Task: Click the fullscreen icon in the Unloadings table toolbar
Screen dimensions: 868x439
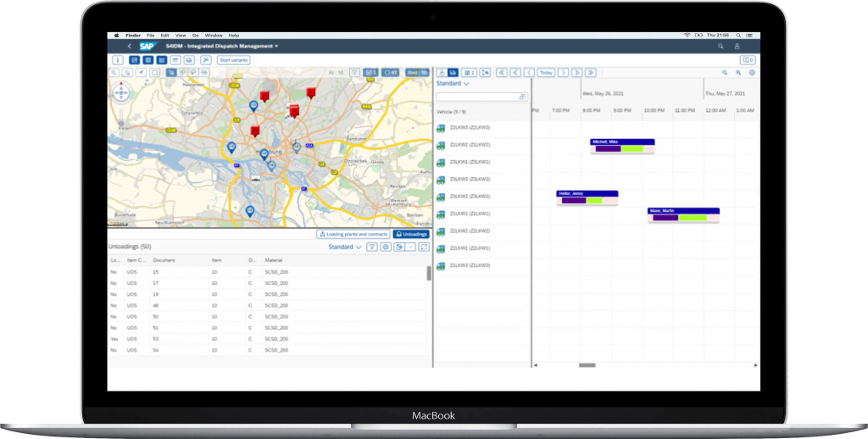Action: tap(424, 247)
